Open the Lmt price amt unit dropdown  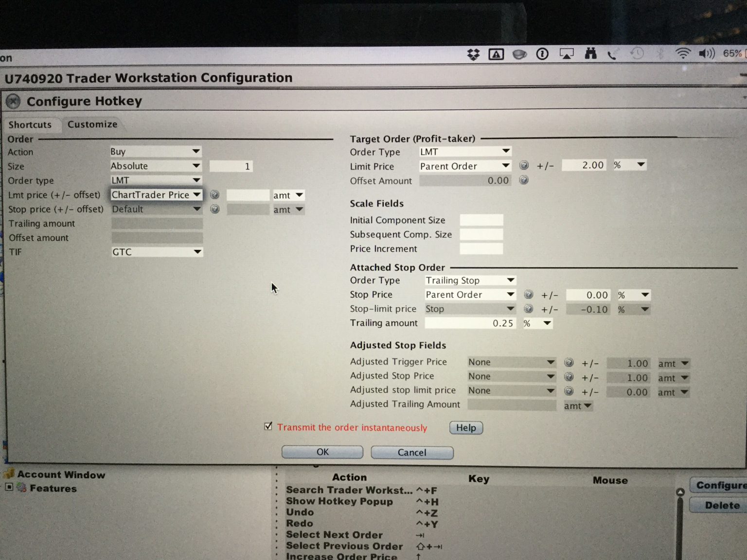[x=288, y=195]
